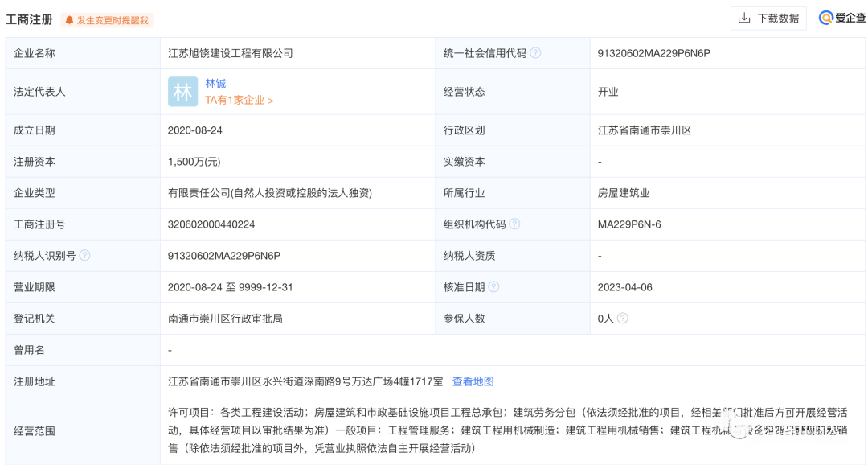The image size is (868, 465).
Task: Click the 江苏省南通市崇川区 administrative division value
Action: tap(645, 130)
